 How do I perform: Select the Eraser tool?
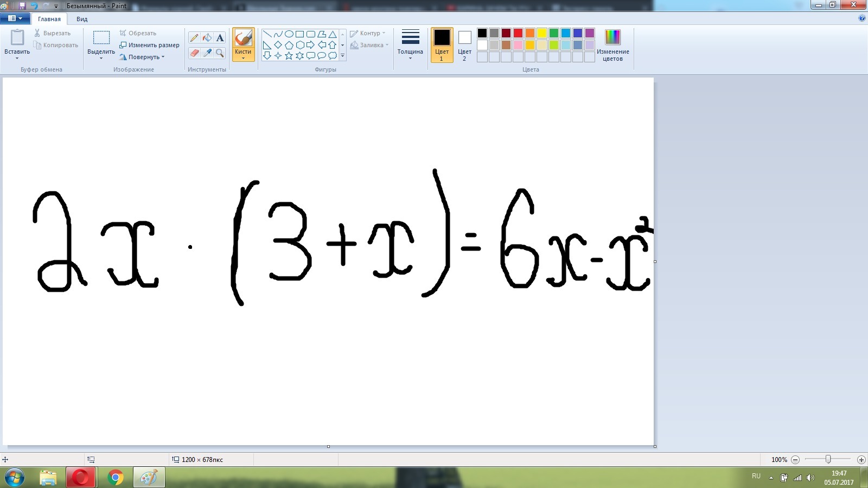[194, 53]
